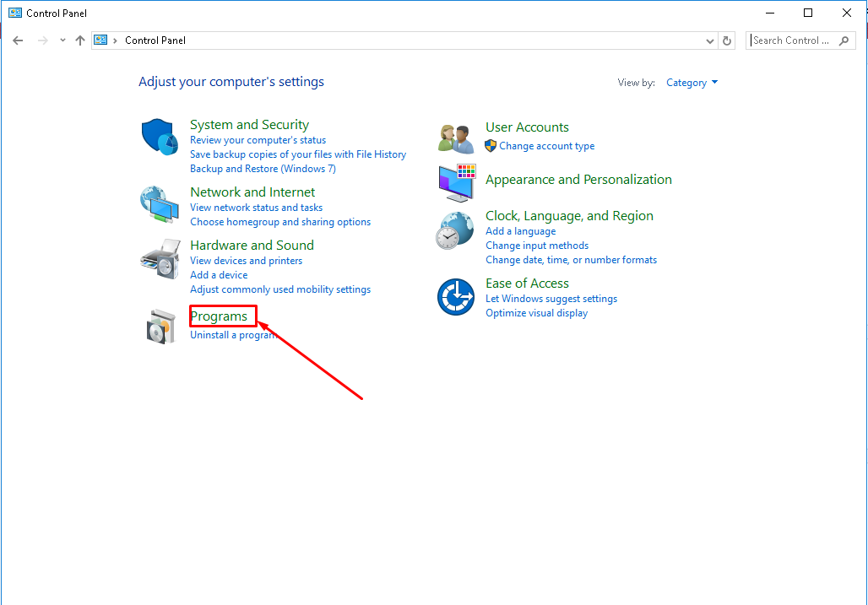Open Save backup copies with File History
The height and width of the screenshot is (605, 868).
[298, 154]
